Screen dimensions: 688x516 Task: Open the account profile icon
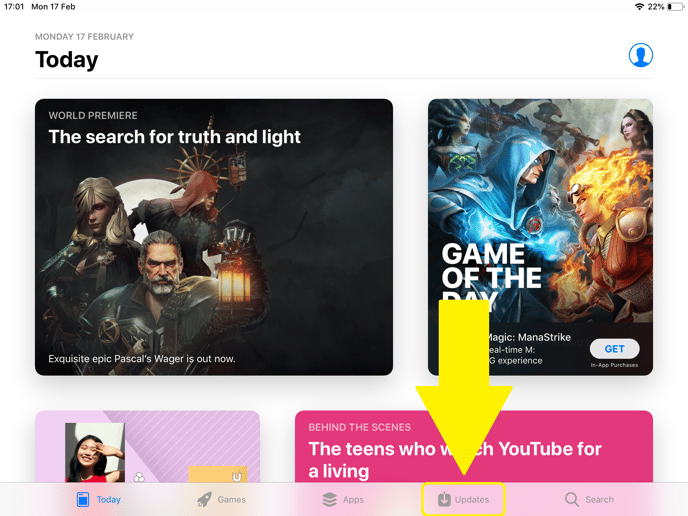point(641,55)
